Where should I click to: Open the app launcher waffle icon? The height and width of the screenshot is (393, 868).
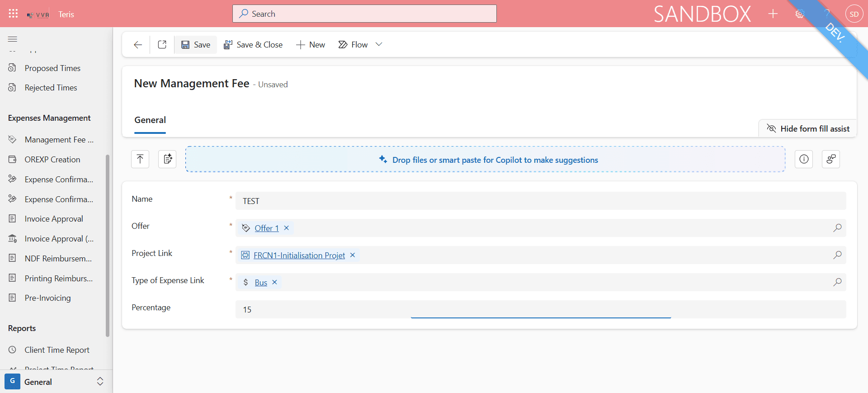pyautogui.click(x=13, y=14)
